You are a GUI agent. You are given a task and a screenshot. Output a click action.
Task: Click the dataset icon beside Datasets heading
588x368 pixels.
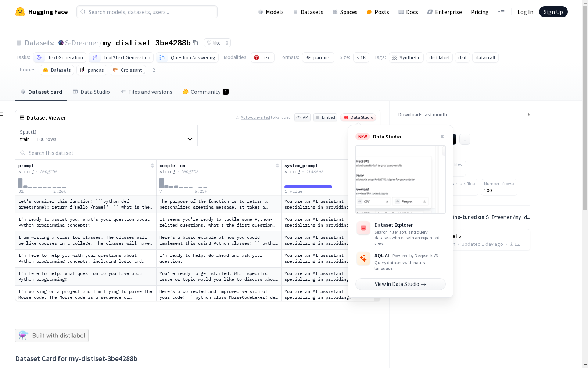[19, 43]
